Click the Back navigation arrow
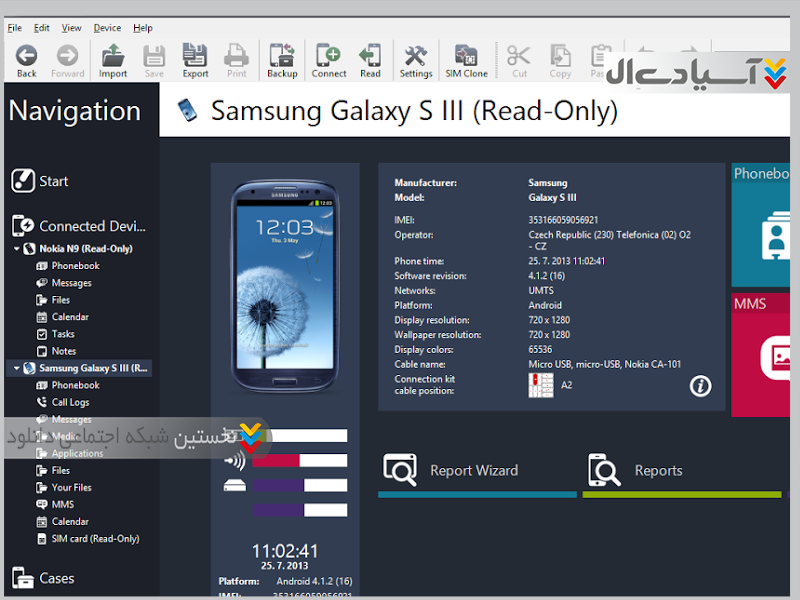This screenshot has height=600, width=800. pyautogui.click(x=27, y=60)
